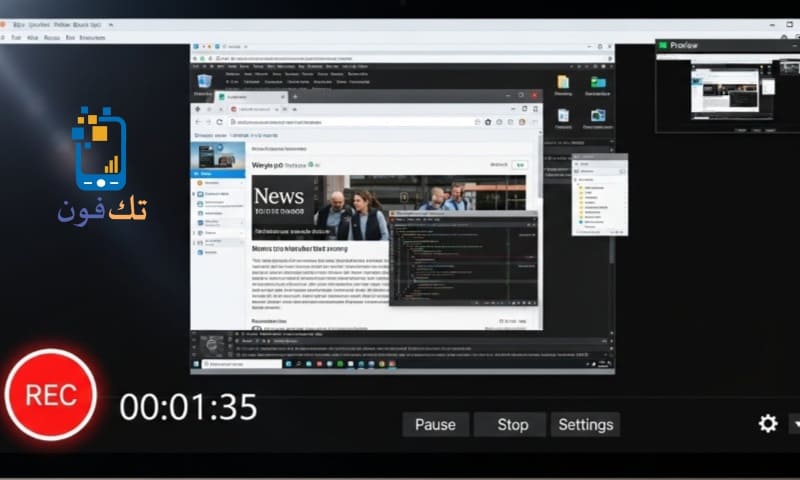Screen dimensions: 800x480
Task: Open a new tab in inner browser
Action: pyautogui.click(x=294, y=97)
